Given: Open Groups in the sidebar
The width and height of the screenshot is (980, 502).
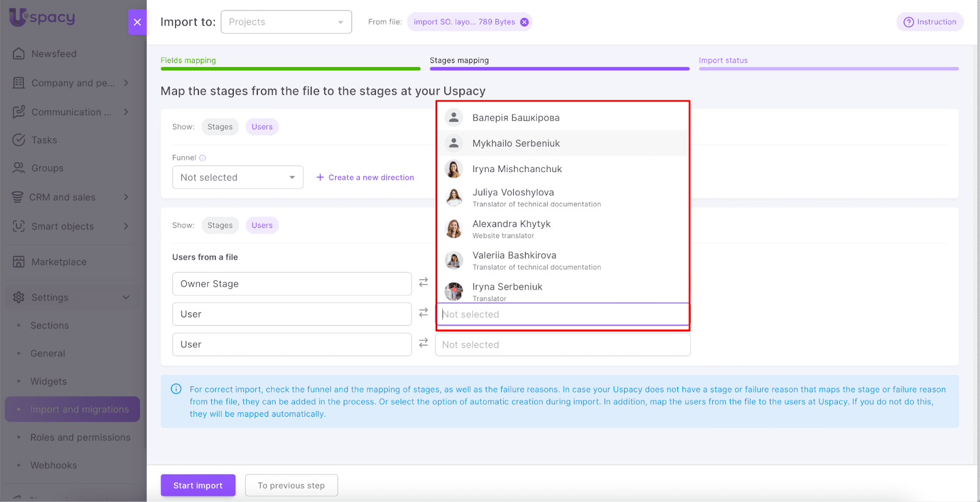Looking at the screenshot, I should [47, 168].
